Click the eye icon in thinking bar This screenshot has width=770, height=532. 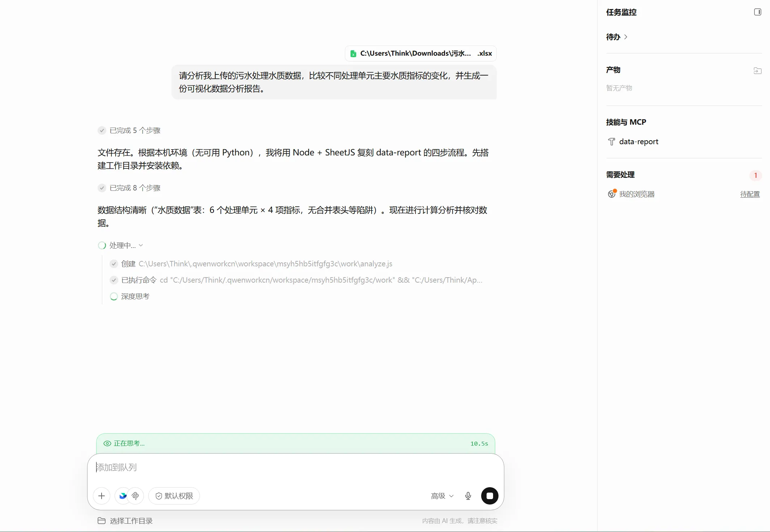click(x=107, y=443)
